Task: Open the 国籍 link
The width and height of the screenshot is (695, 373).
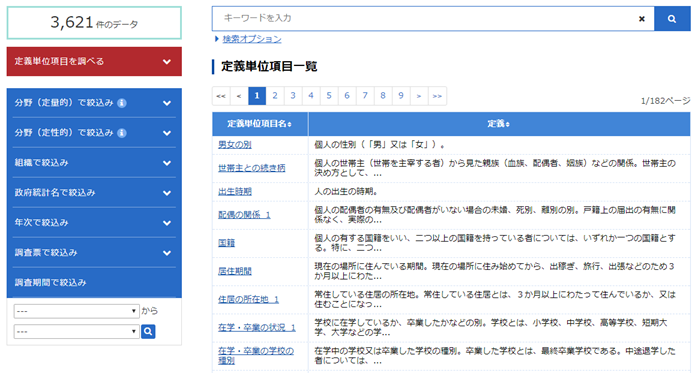Action: [x=226, y=243]
